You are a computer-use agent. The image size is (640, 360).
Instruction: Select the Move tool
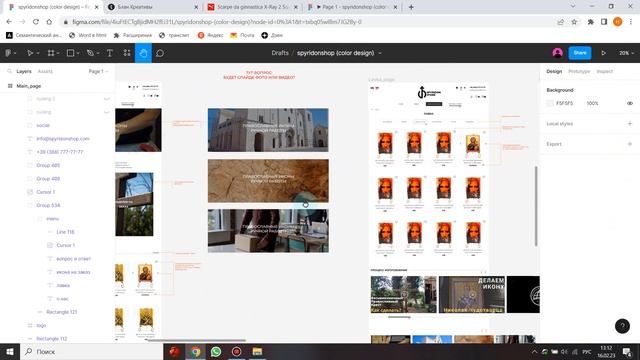coord(29,53)
